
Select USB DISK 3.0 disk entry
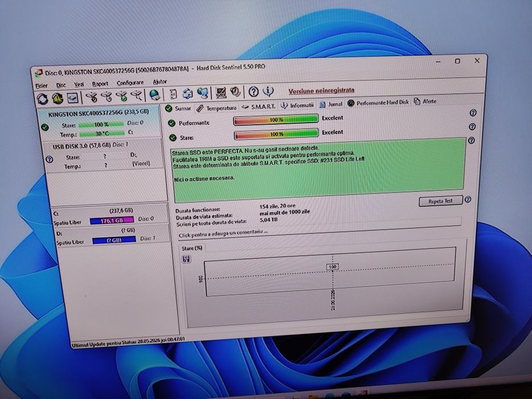point(103,156)
